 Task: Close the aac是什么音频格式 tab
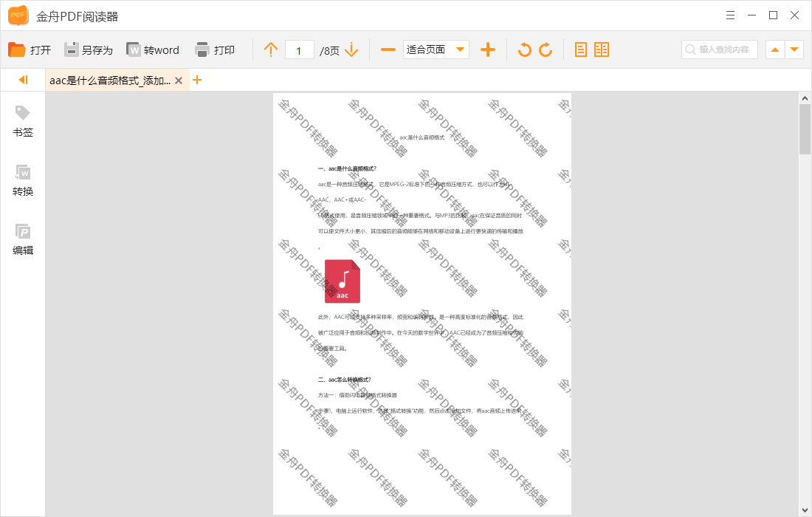click(179, 81)
